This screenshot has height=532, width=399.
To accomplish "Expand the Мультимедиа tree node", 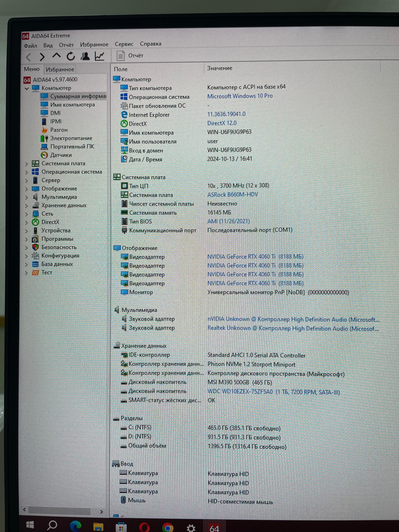I will click(27, 198).
